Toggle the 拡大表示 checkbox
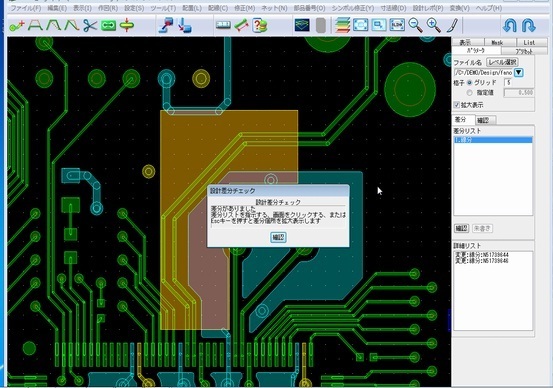The width and height of the screenshot is (553, 388). point(457,105)
